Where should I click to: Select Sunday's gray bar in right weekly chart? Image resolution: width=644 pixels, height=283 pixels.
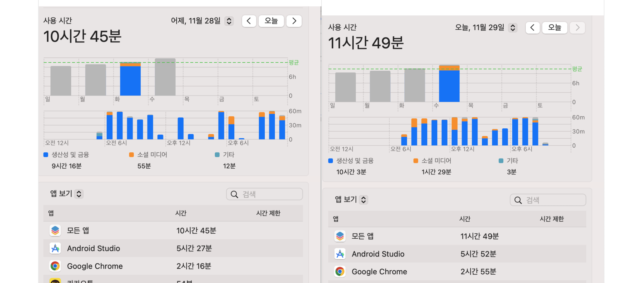[x=345, y=87]
